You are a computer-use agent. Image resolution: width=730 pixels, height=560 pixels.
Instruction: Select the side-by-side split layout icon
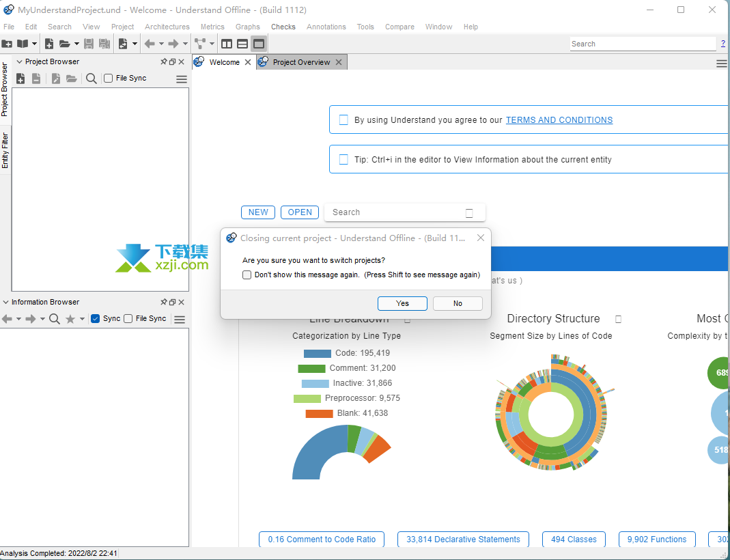point(227,44)
